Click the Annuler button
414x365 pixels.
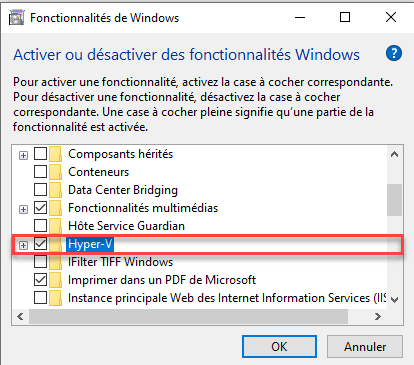point(365,347)
